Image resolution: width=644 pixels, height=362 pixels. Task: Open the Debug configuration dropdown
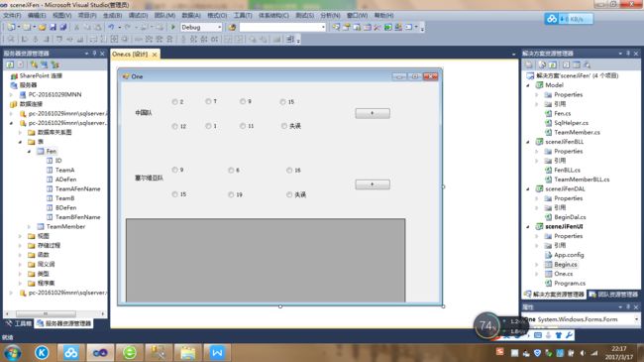[x=219, y=27]
